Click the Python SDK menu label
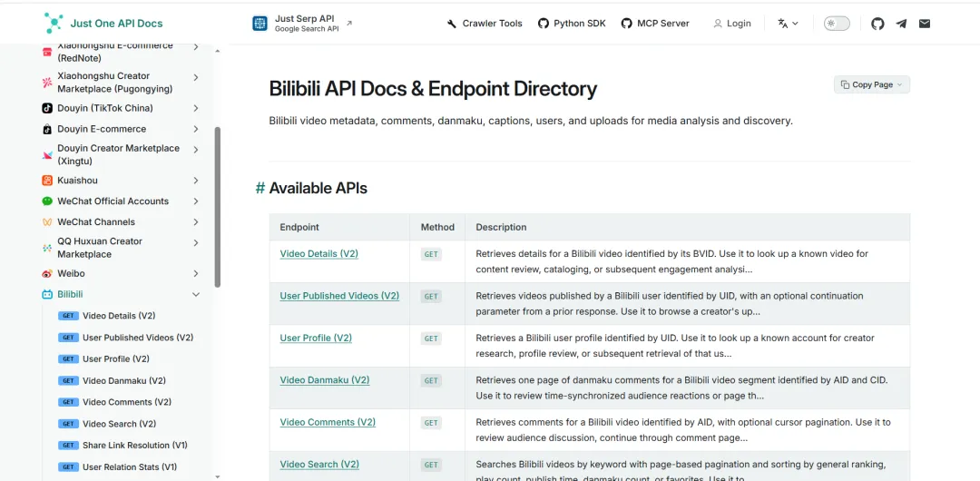The width and height of the screenshot is (980, 481). pos(580,24)
